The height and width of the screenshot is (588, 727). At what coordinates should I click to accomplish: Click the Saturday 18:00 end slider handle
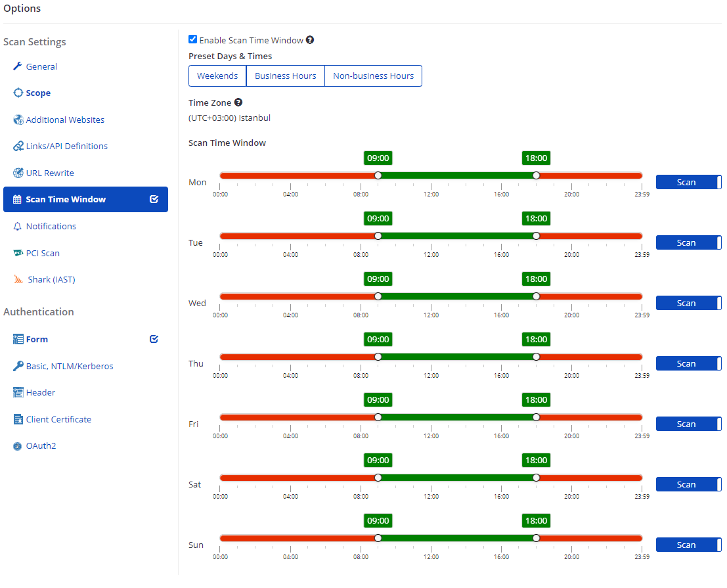[536, 478]
